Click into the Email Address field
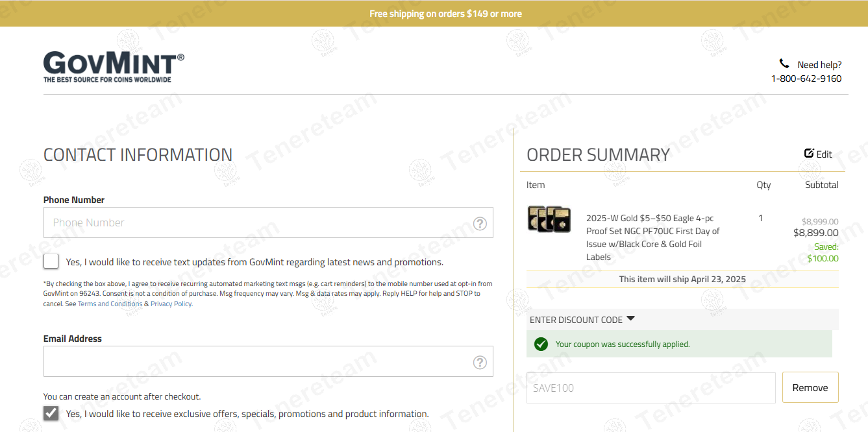 click(x=260, y=361)
